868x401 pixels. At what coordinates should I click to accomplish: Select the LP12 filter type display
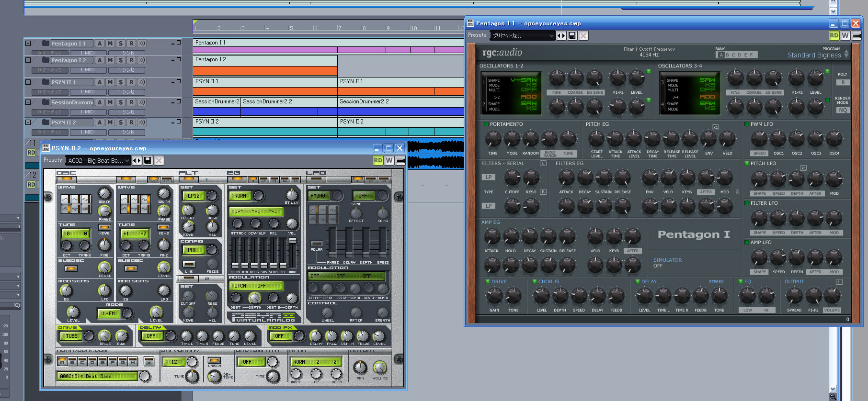click(193, 196)
